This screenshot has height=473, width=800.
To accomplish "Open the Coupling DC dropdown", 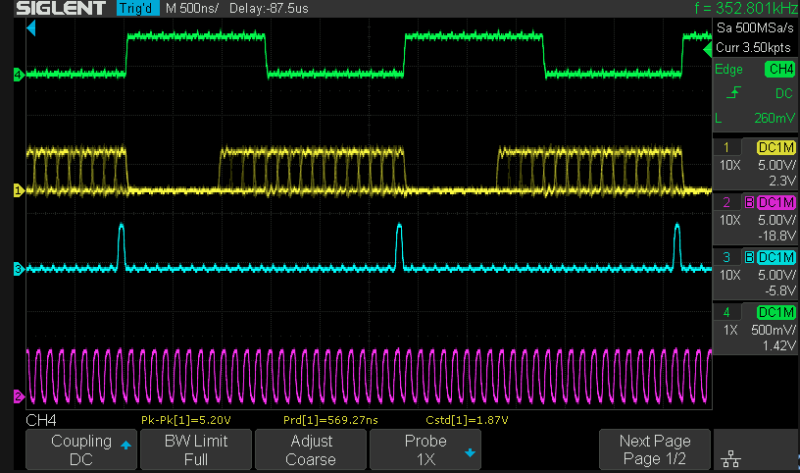I will tap(81, 450).
